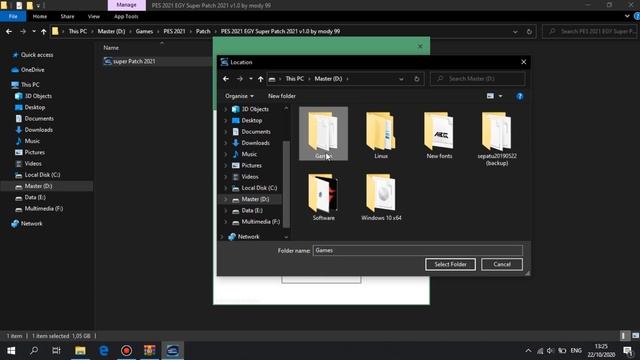Open File Explorer from the taskbar
Viewport: 640px width, 360px height.
coord(80,351)
